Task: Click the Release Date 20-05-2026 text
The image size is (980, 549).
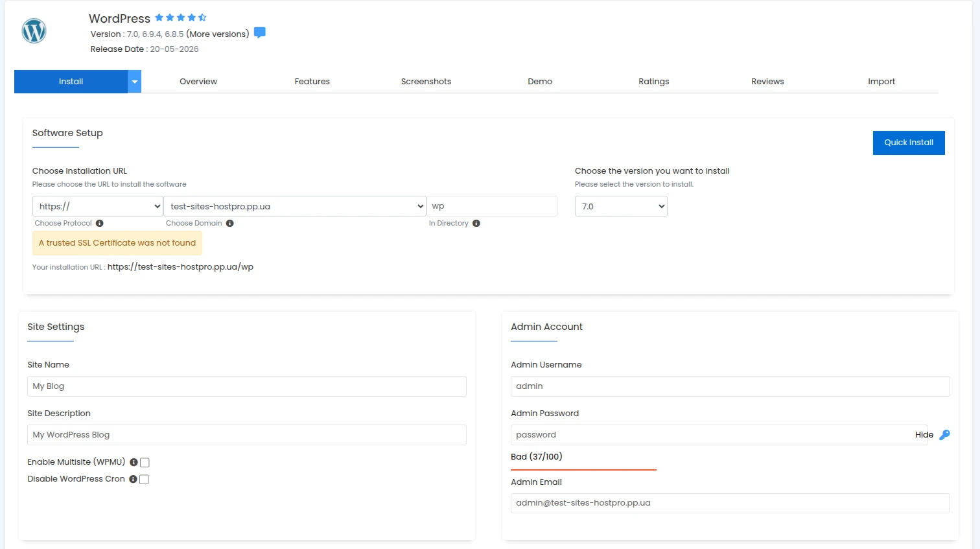Action: click(x=145, y=49)
